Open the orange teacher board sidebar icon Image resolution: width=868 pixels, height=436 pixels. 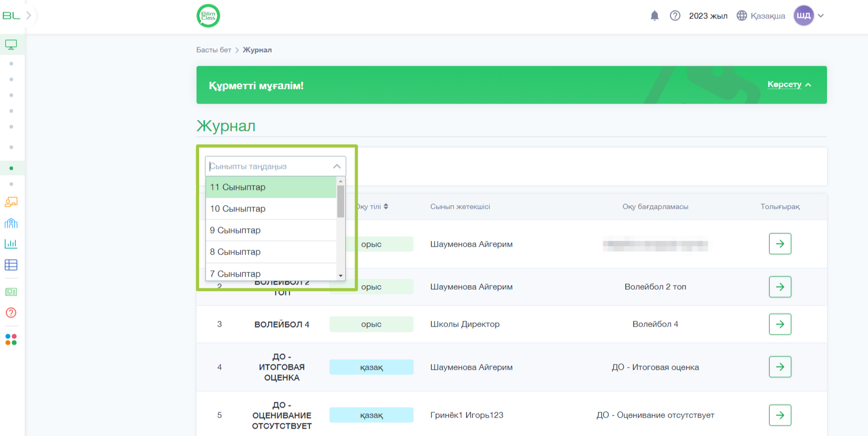click(11, 202)
